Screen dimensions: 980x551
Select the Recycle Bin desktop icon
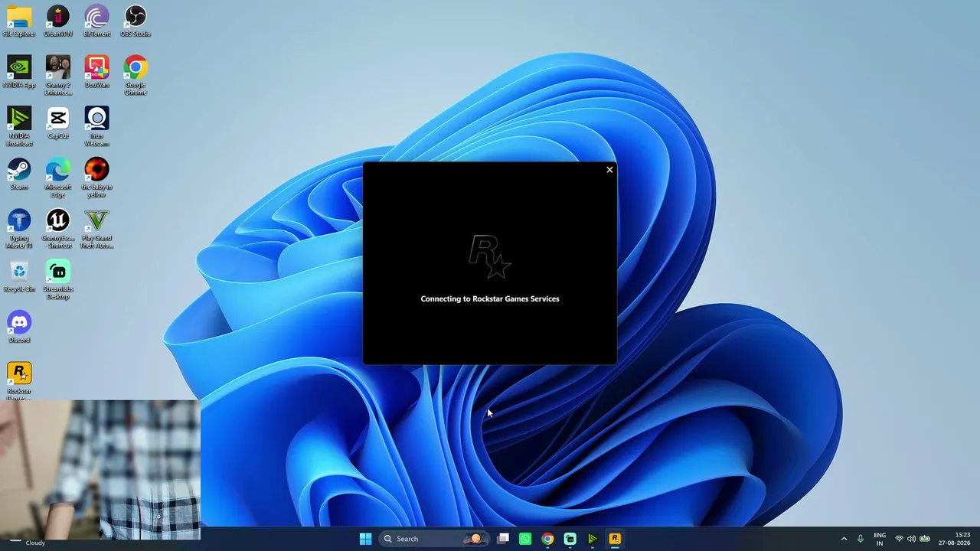point(19,276)
